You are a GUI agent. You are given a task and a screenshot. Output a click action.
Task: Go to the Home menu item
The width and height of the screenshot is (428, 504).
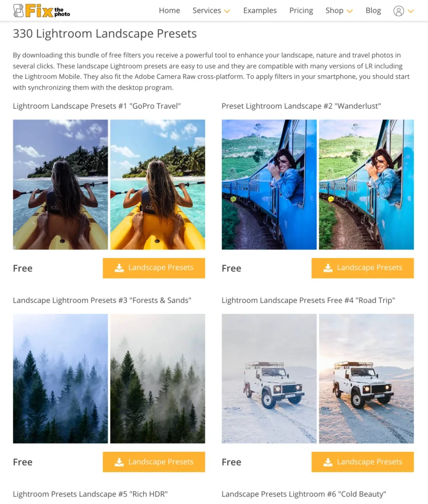[x=169, y=11]
